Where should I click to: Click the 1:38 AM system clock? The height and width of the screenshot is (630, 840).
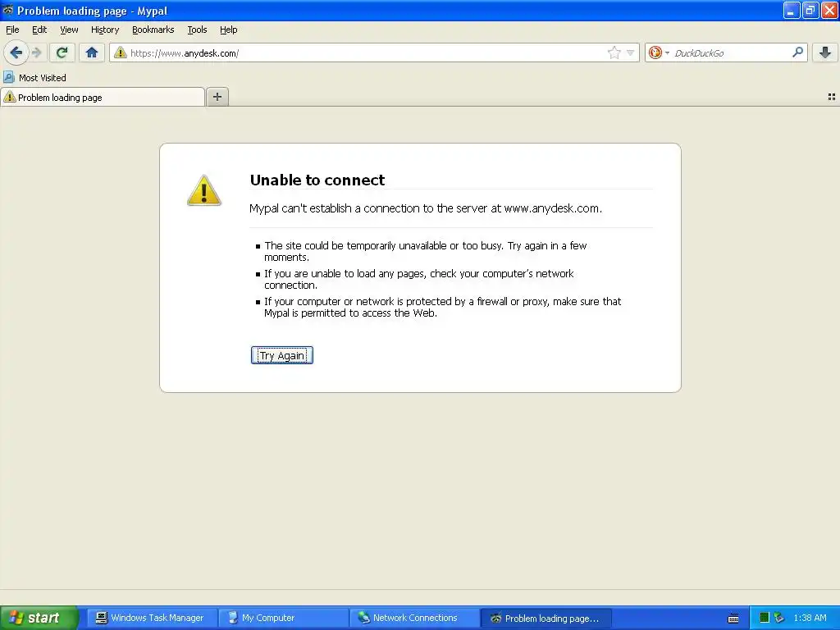[810, 618]
